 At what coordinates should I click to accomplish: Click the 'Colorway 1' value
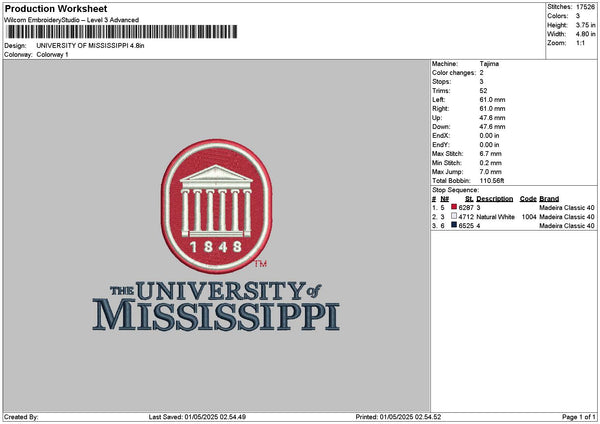click(52, 55)
